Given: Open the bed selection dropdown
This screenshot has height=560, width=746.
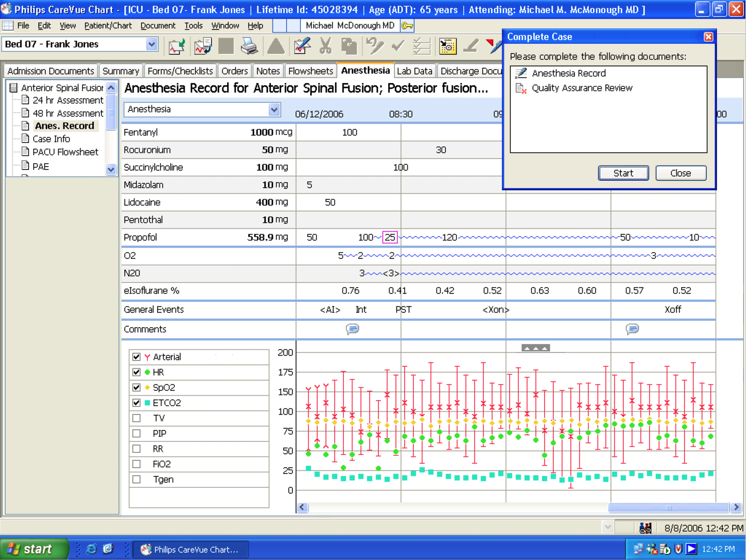Looking at the screenshot, I should tap(152, 44).
